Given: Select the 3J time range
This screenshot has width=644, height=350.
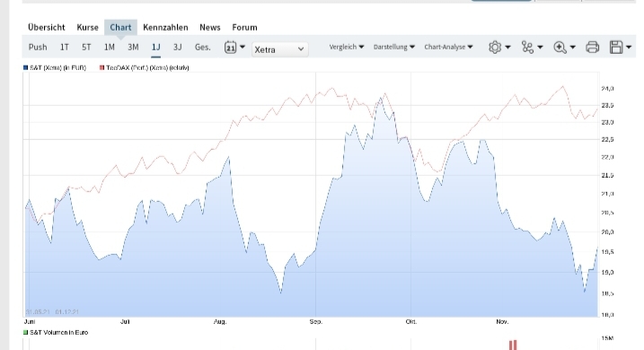Looking at the screenshot, I should [178, 48].
